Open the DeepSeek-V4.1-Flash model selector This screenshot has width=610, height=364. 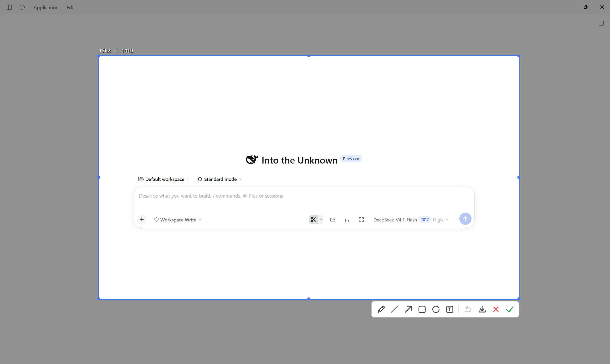(x=395, y=220)
